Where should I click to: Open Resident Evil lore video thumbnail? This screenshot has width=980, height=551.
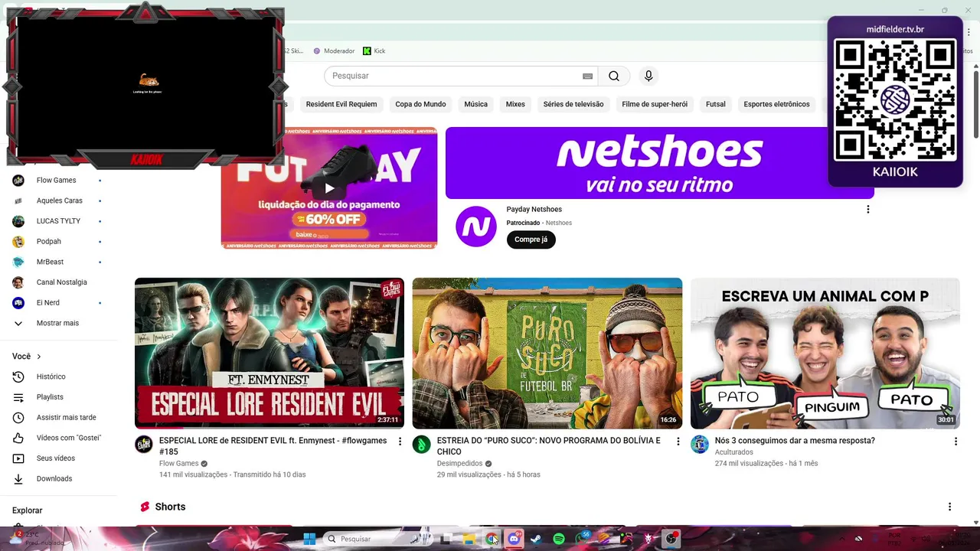pyautogui.click(x=269, y=353)
